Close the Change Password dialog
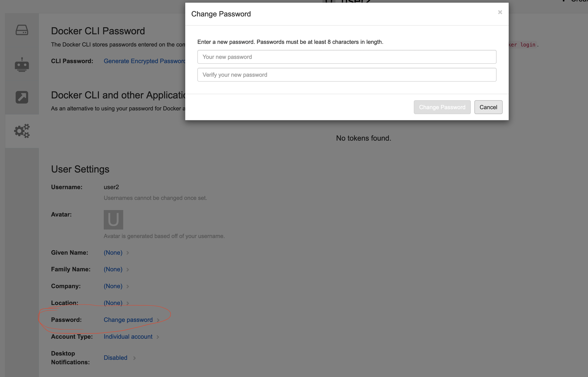The image size is (588, 377). click(x=500, y=12)
